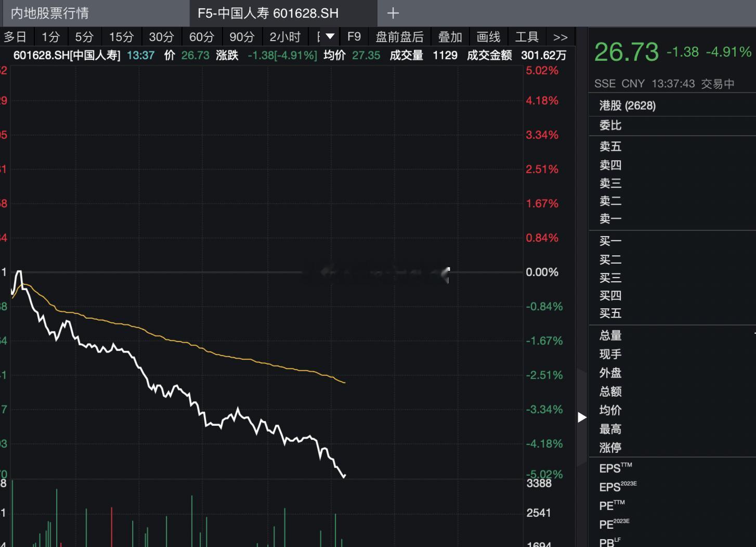Click the -4.91% change in the quote header

pyautogui.click(x=728, y=52)
